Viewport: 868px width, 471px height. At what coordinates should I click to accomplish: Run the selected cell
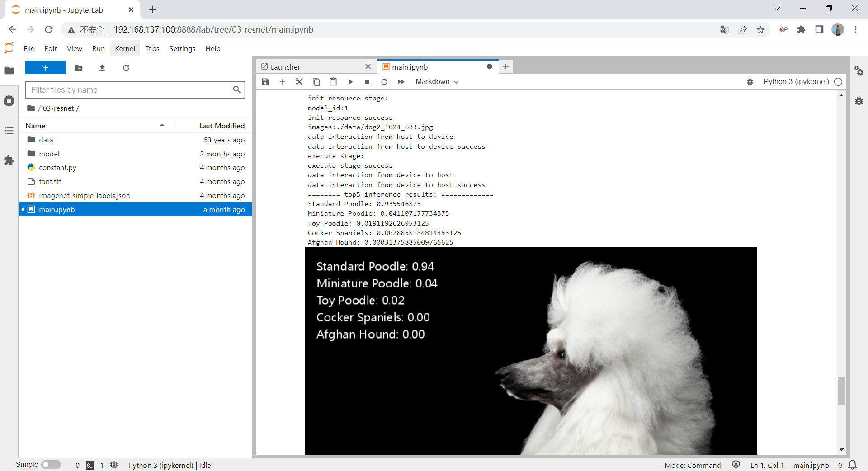pyautogui.click(x=350, y=82)
